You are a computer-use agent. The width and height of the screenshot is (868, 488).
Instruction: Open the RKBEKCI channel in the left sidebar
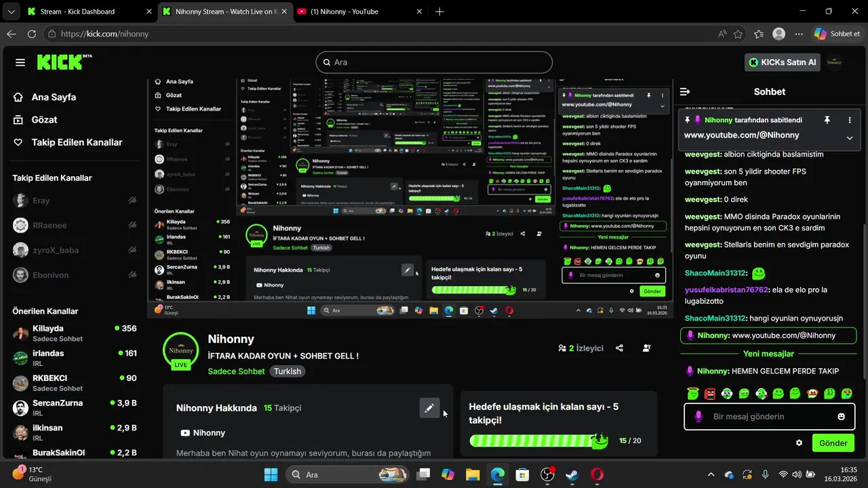(x=75, y=383)
